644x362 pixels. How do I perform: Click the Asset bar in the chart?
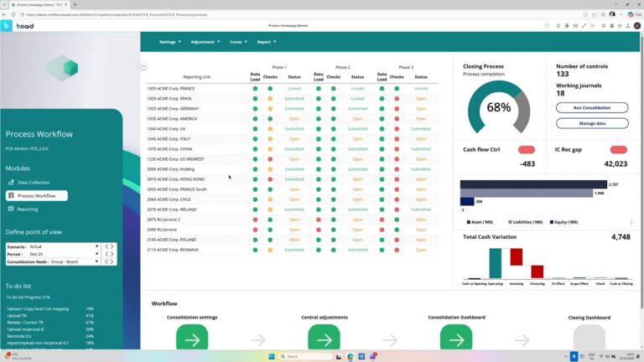point(533,184)
